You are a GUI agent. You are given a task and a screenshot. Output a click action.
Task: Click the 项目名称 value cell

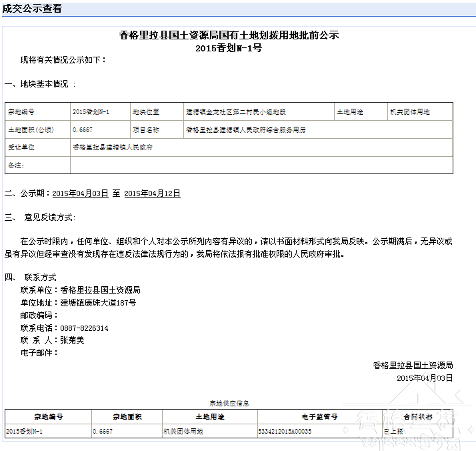[x=245, y=130]
